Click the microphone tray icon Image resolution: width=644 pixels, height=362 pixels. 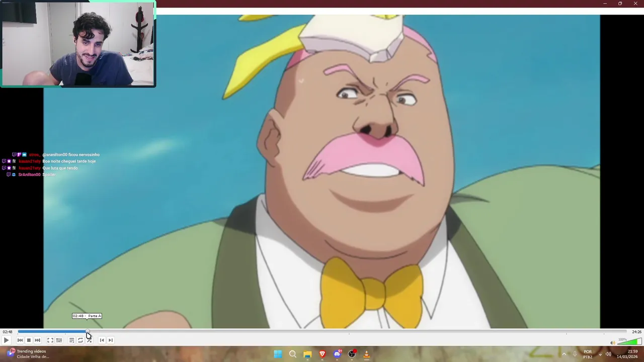pos(575,354)
